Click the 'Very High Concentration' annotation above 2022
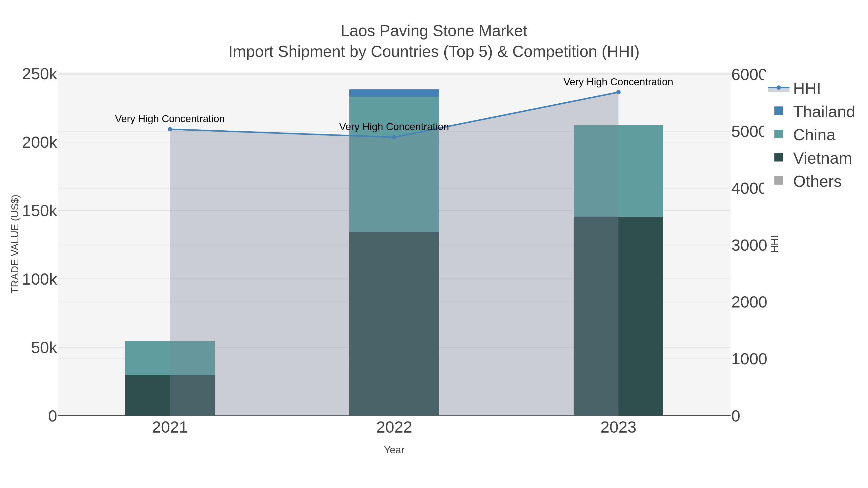 pos(394,127)
